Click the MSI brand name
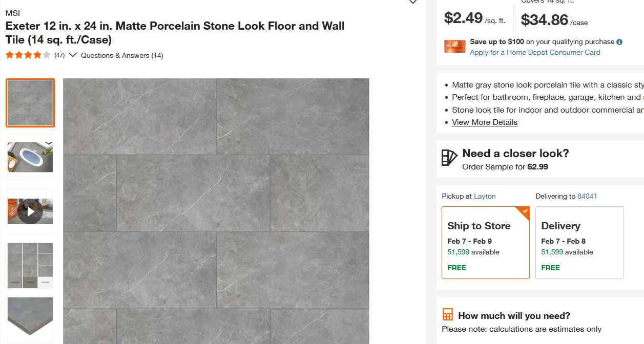644x344 pixels. point(12,13)
